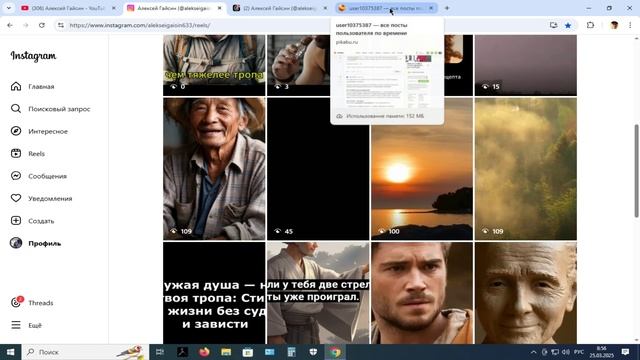
Task: Open the active Chrome taskbar icon
Action: [335, 352]
